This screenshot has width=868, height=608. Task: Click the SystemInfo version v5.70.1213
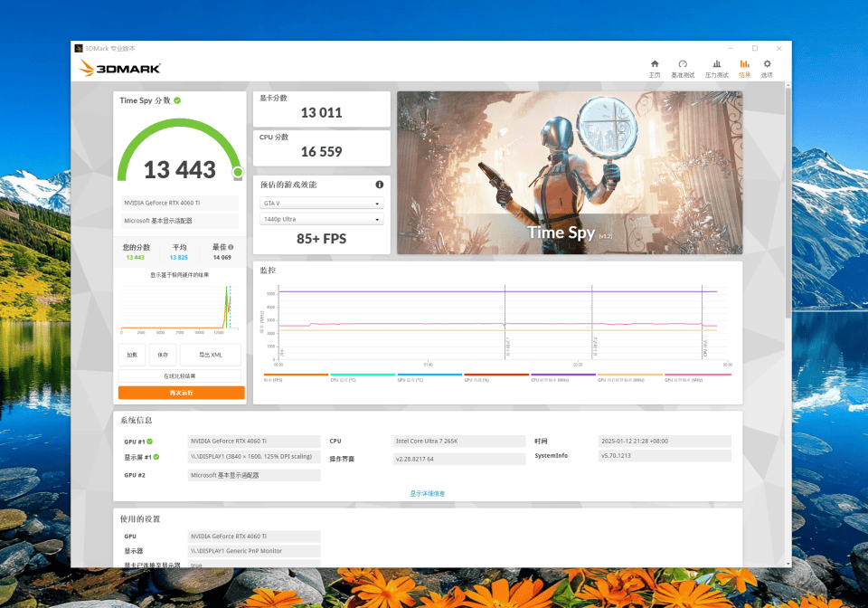tap(665, 456)
